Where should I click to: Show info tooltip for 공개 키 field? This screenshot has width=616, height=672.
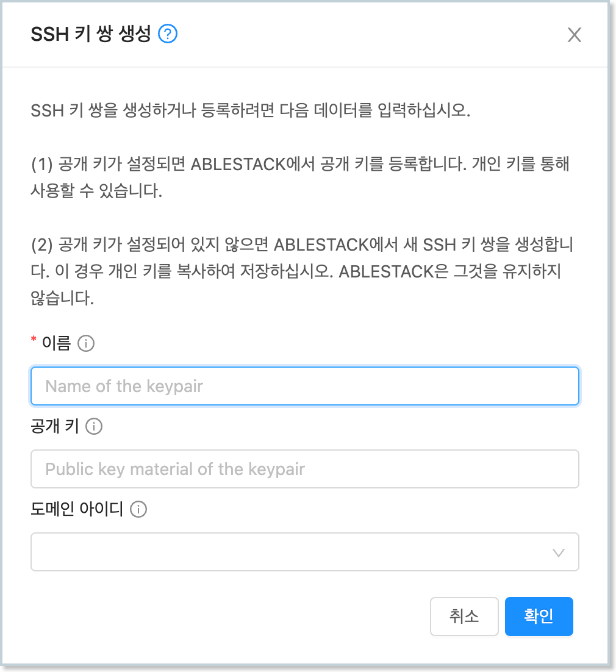point(94,427)
